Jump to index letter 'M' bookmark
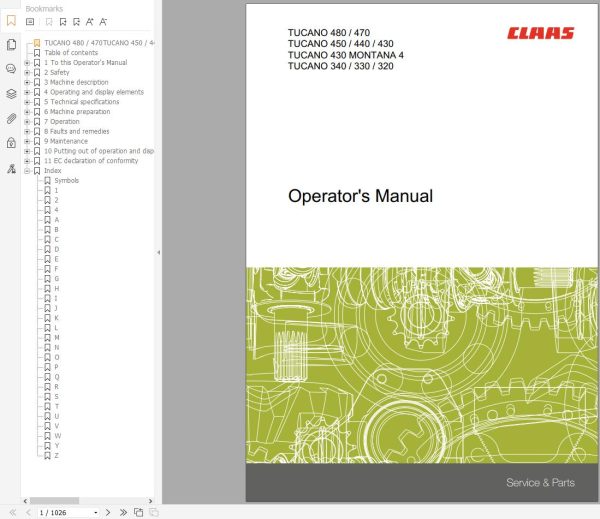The height and width of the screenshot is (519, 600). pyautogui.click(x=57, y=338)
